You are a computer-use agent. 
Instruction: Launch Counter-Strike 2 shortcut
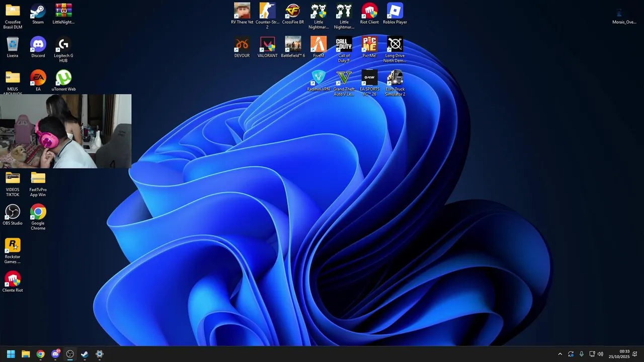[x=267, y=16]
